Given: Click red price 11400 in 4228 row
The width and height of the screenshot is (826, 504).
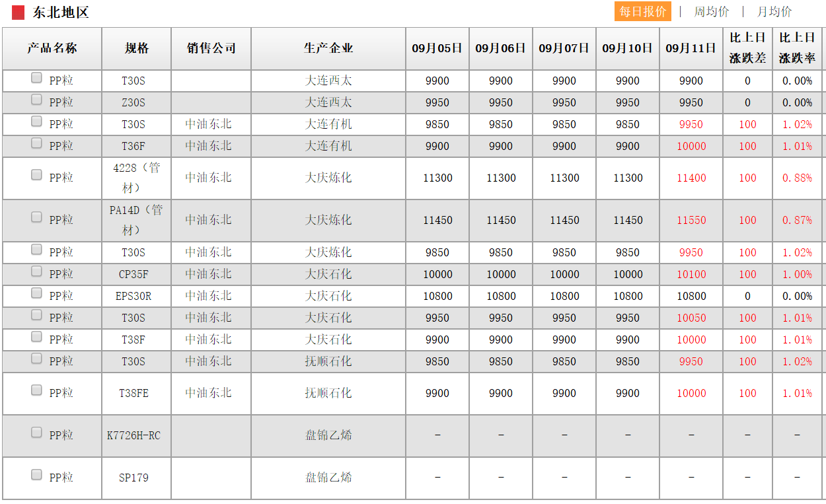Looking at the screenshot, I should pos(691,178).
